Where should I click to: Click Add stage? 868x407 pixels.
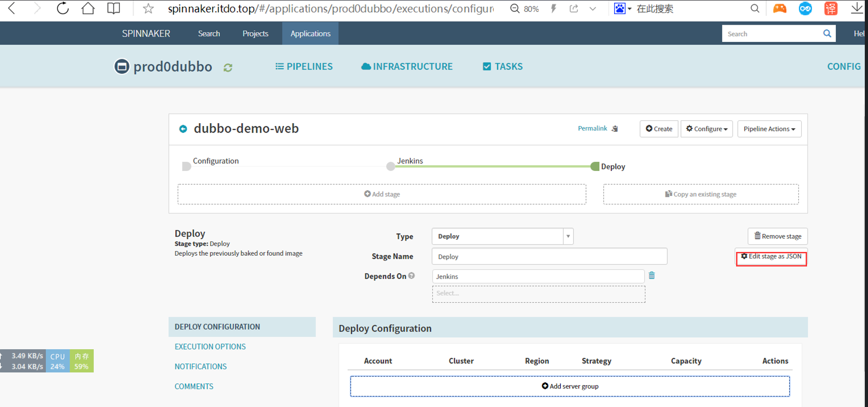[x=382, y=194]
